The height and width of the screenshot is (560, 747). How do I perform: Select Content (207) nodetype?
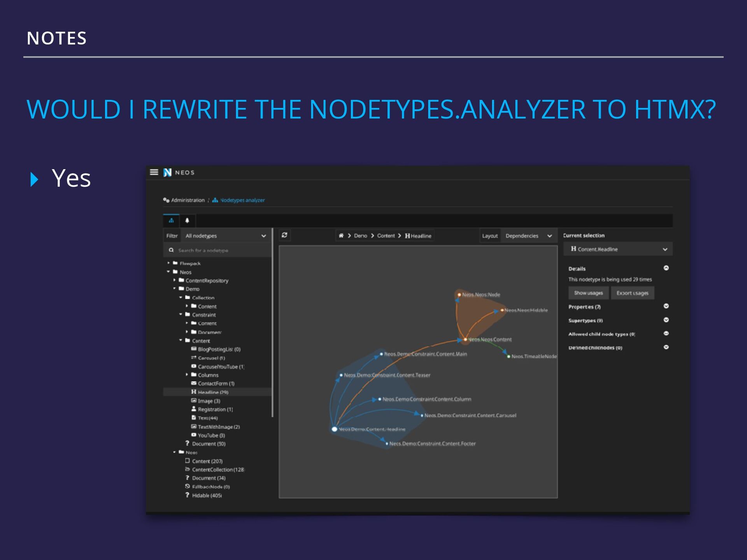pyautogui.click(x=204, y=461)
